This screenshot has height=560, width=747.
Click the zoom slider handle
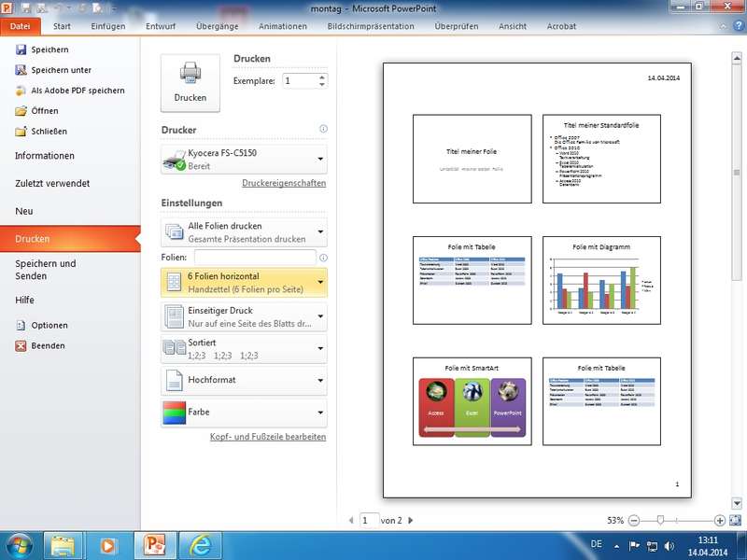point(660,520)
